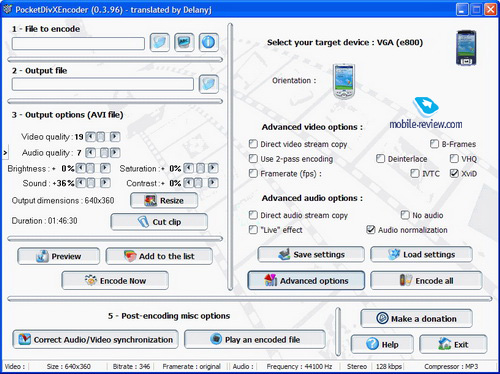
Task: Click the Encode all button
Action: point(426,281)
